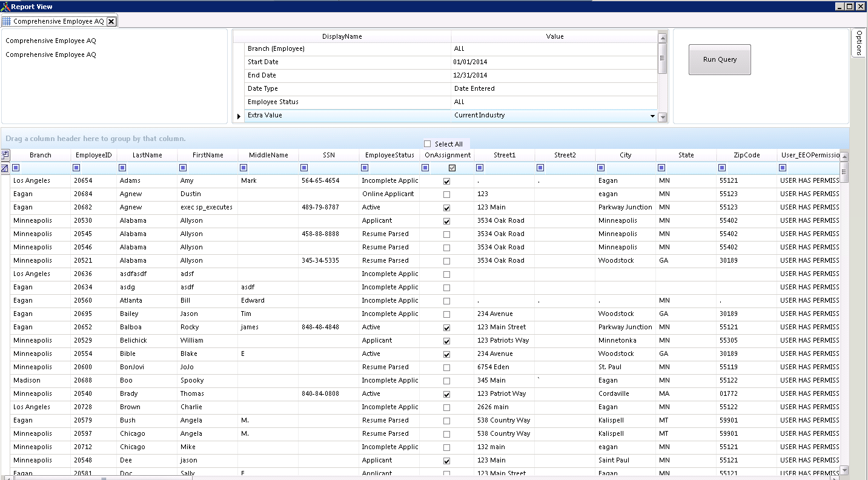The height and width of the screenshot is (480, 868).
Task: Uncheck OnAssignment for Adams Amy row
Action: click(x=447, y=181)
